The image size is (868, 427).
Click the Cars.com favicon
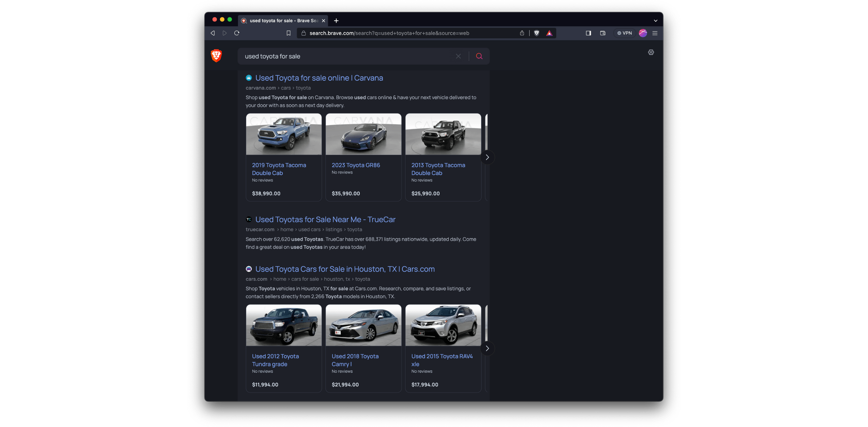[x=249, y=269]
